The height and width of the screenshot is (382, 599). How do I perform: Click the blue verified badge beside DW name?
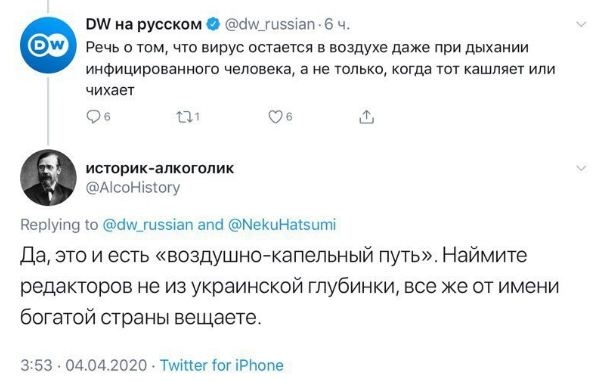[213, 24]
